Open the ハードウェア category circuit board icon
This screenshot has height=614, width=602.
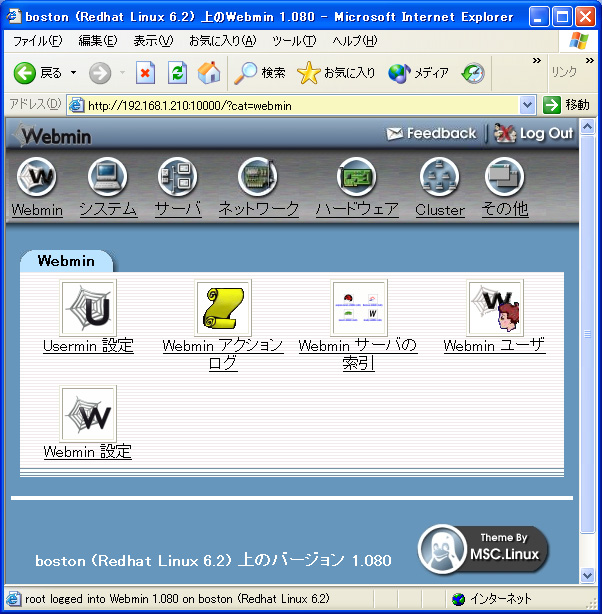356,177
